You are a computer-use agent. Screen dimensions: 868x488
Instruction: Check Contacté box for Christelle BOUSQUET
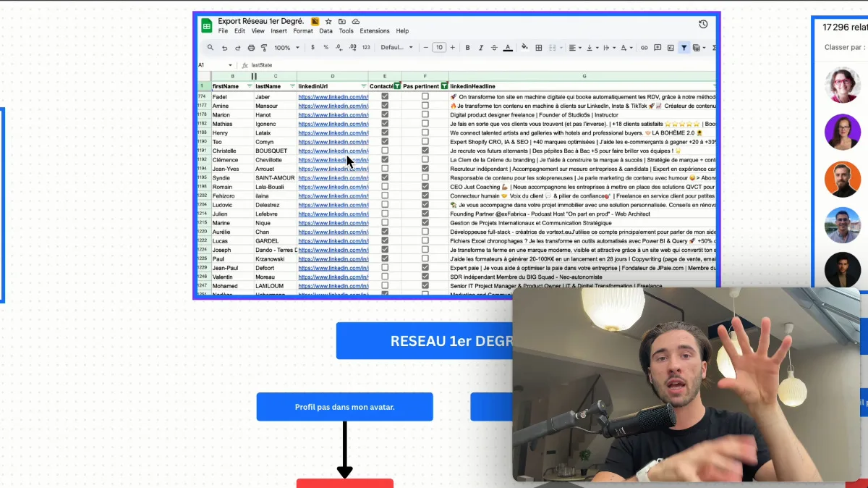(x=385, y=151)
